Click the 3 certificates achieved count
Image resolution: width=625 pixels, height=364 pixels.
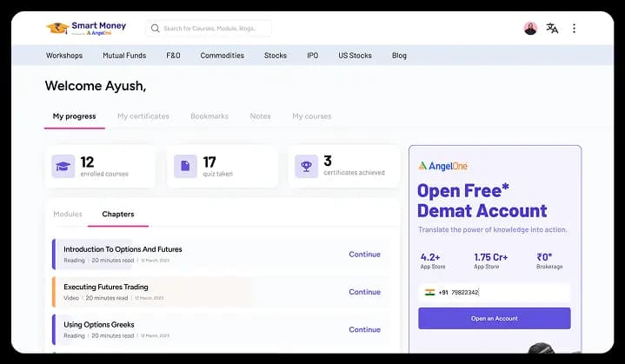click(328, 161)
